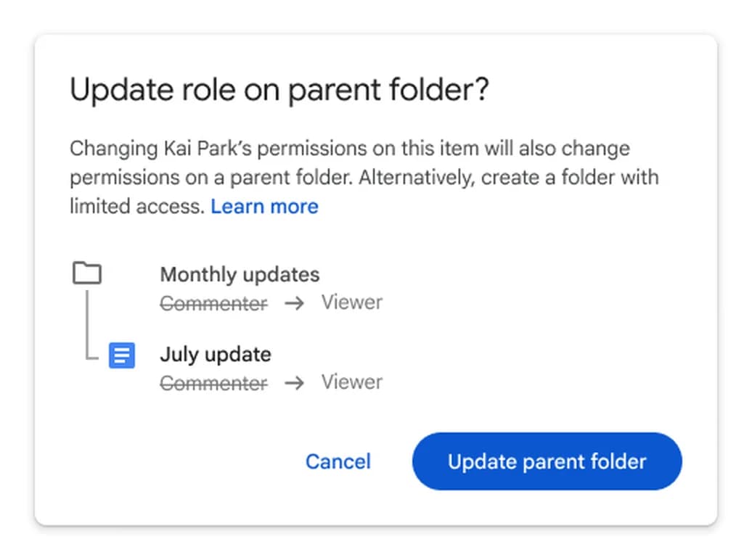
Task: Click struck-through Commenter under Monthly updates
Action: [x=214, y=303]
